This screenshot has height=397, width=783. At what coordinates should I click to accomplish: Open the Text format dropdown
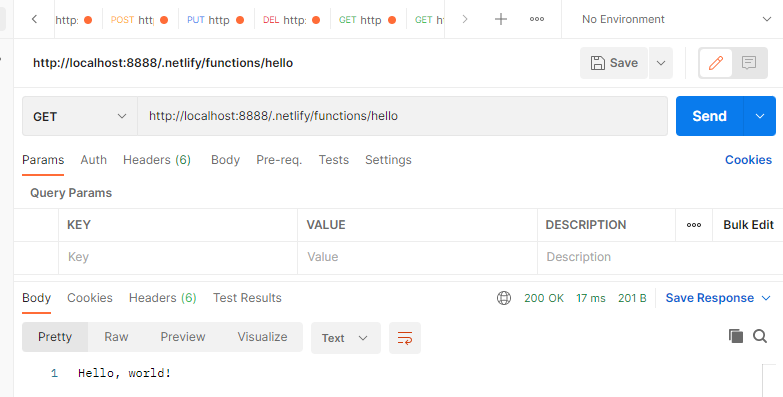[x=346, y=338]
